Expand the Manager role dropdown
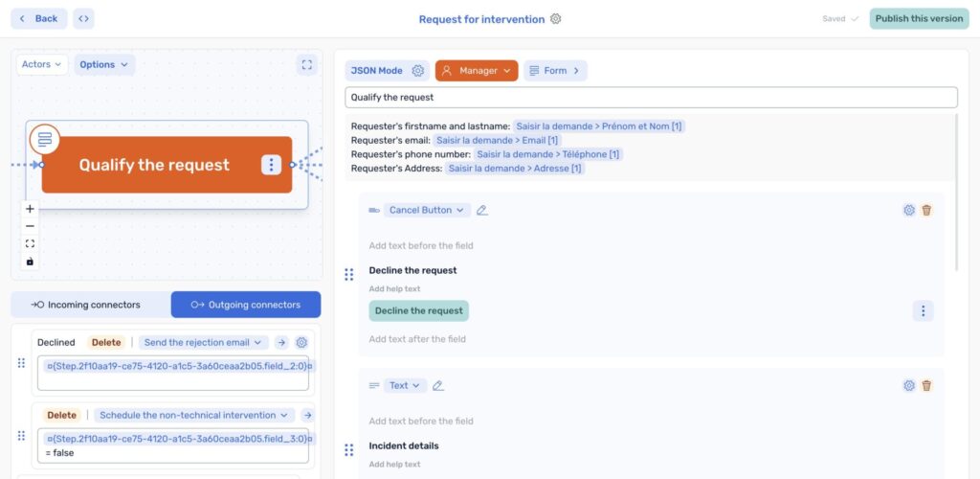This screenshot has width=980, height=479. point(477,71)
